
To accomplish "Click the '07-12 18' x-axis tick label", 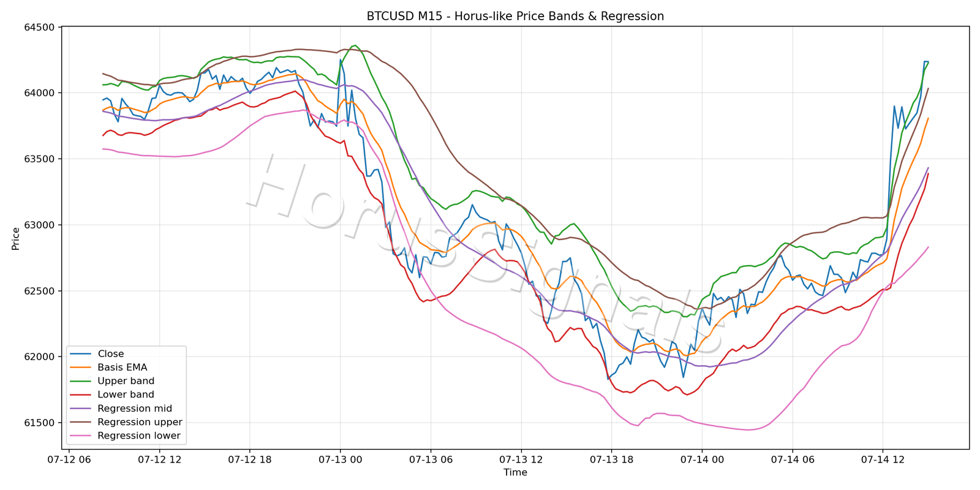I will (x=250, y=459).
